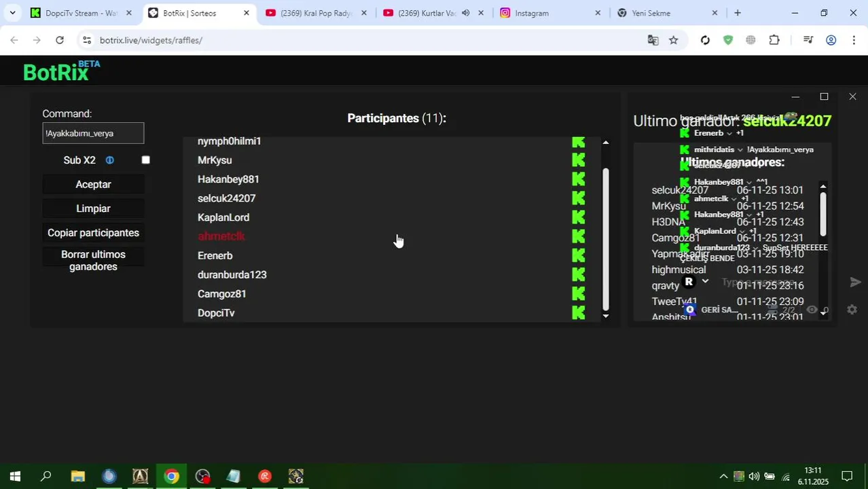Click participants list scroll up arrow
868x489 pixels.
[606, 143]
